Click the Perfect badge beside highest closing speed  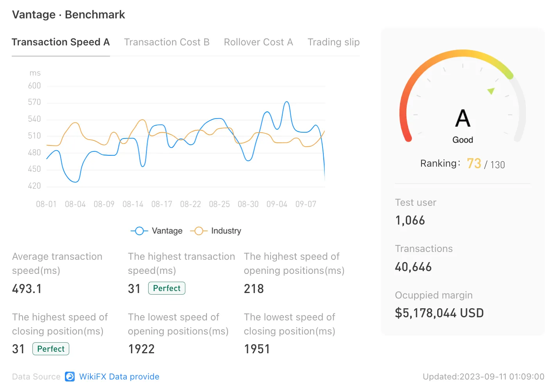[51, 349]
